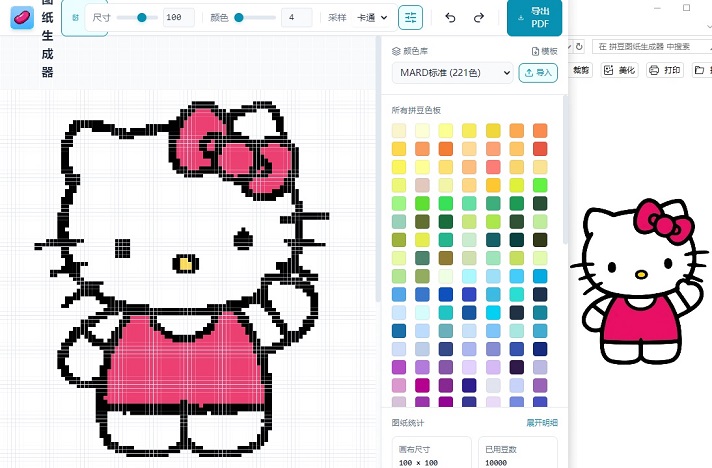
Task: Click the size value field showing 100
Action: 178,17
